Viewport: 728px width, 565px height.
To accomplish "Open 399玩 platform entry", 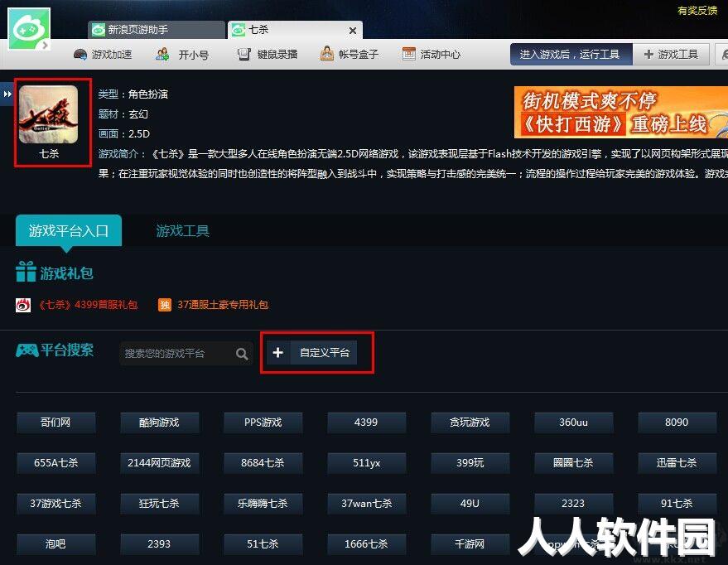I will coord(470,463).
